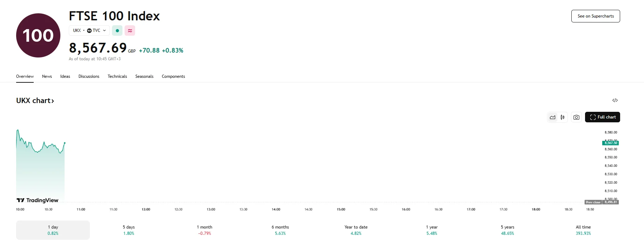Click the green market status indicator
This screenshot has width=644, height=245.
(x=117, y=30)
